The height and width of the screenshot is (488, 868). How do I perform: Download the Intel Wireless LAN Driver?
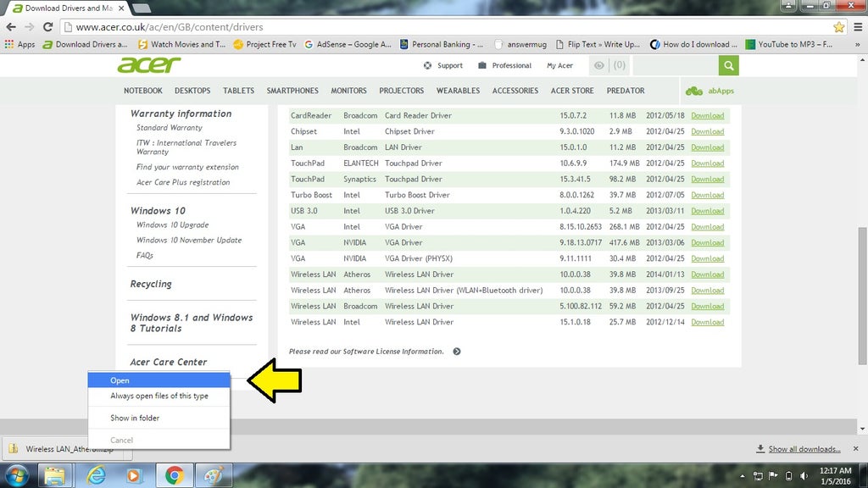click(x=708, y=322)
